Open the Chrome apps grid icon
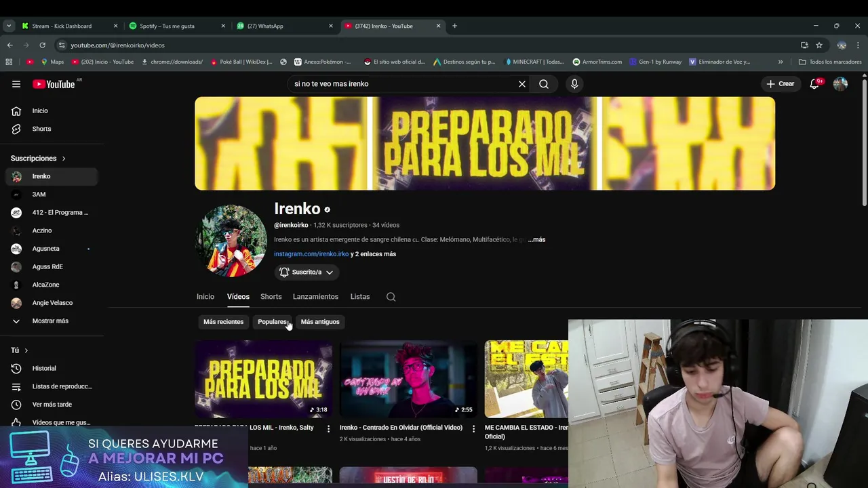Viewport: 868px width, 488px height. [9, 62]
